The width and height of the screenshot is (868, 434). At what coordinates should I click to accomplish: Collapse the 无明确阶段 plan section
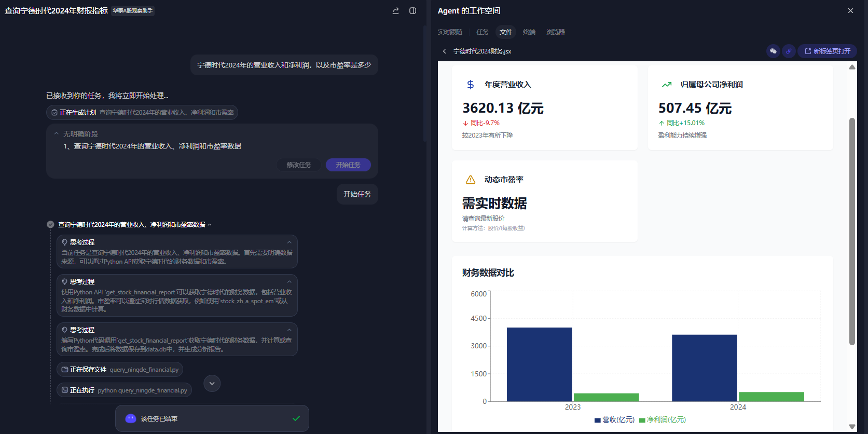[57, 134]
